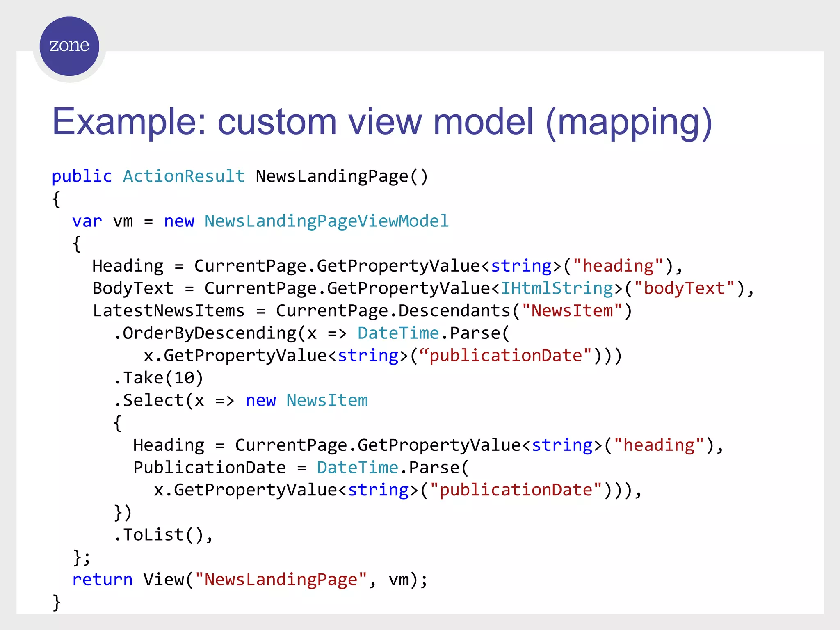Click the first 'Heading = CurrentPage.GetPropertyValue' line
Image resolution: width=840 pixels, height=630 pixels.
coord(388,266)
